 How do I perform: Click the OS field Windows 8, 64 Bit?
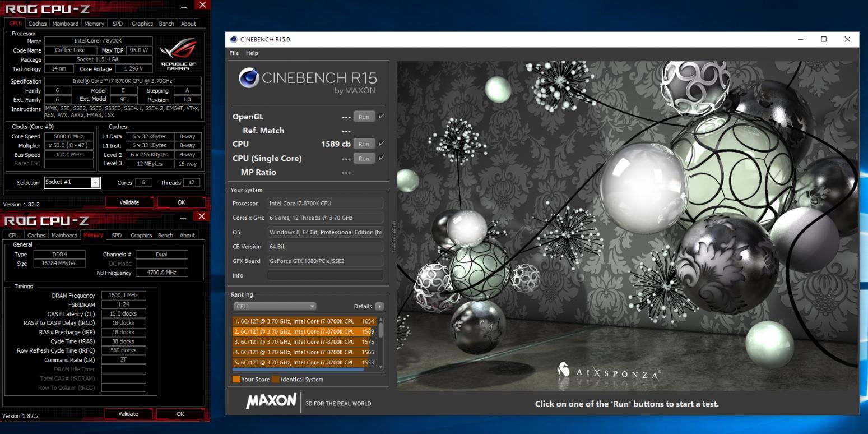pyautogui.click(x=325, y=232)
